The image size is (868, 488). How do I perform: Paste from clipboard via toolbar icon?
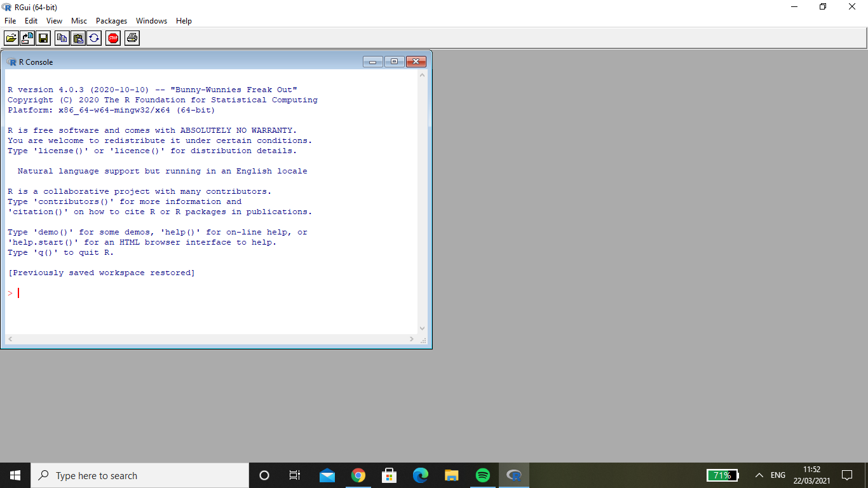pos(78,38)
